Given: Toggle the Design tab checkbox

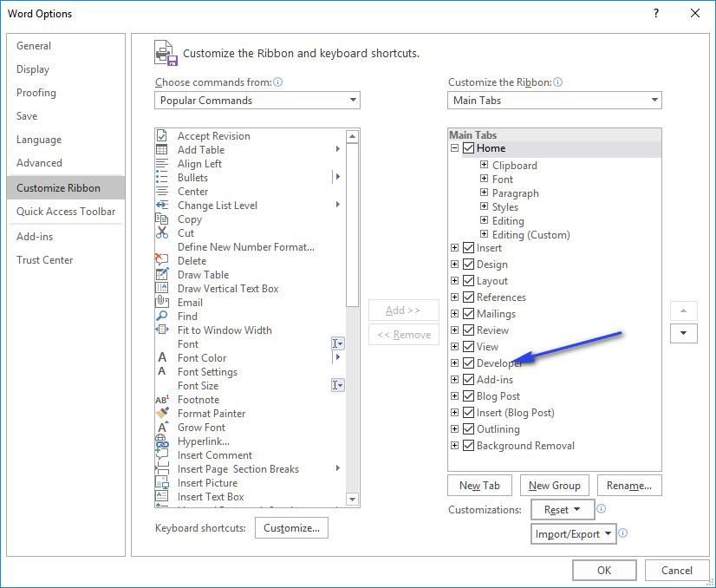Looking at the screenshot, I should pyautogui.click(x=468, y=264).
